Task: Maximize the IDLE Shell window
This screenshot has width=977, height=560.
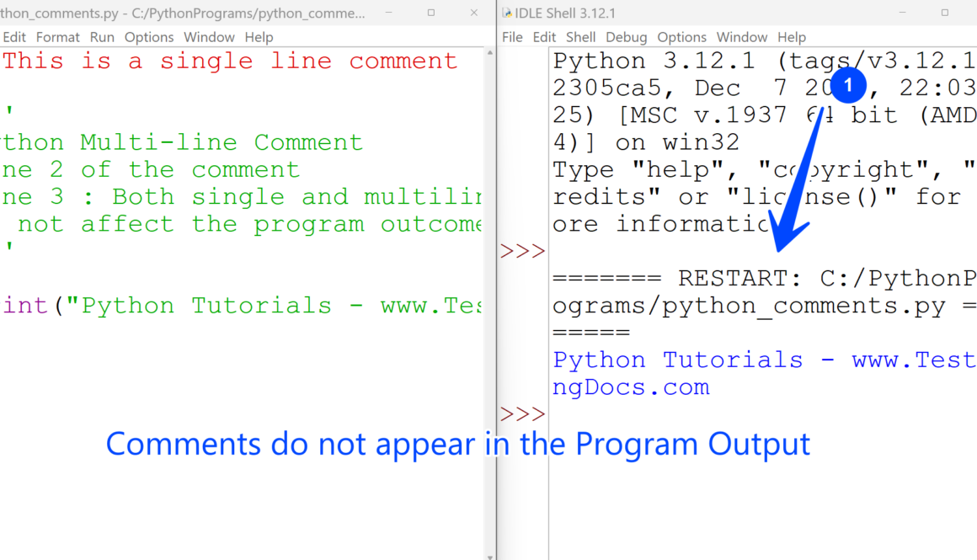Action: [x=944, y=13]
